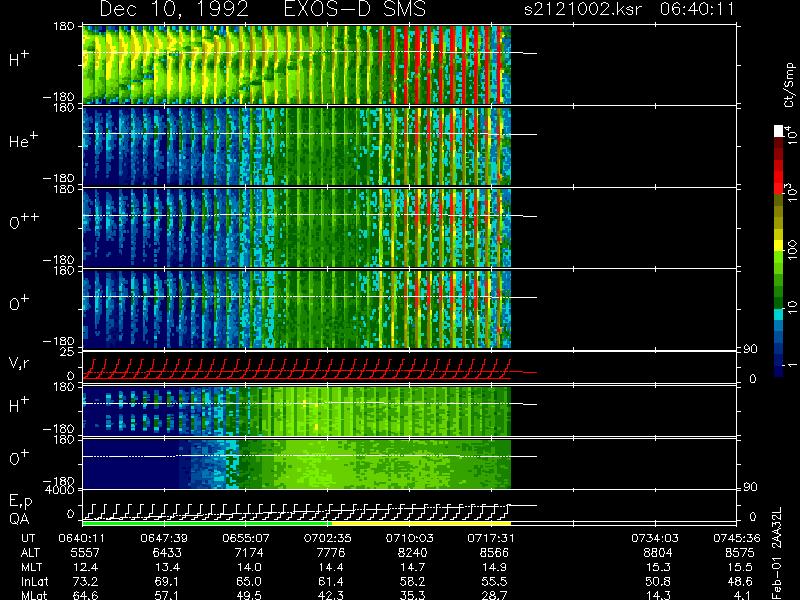Click the cyan segment of the color bar

(779, 314)
